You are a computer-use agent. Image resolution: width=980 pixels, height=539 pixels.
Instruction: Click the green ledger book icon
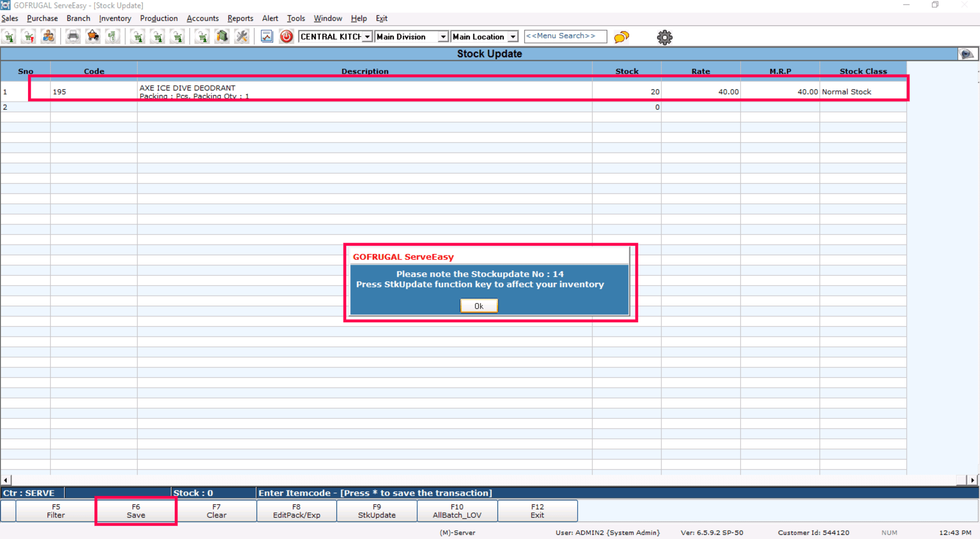click(x=222, y=37)
